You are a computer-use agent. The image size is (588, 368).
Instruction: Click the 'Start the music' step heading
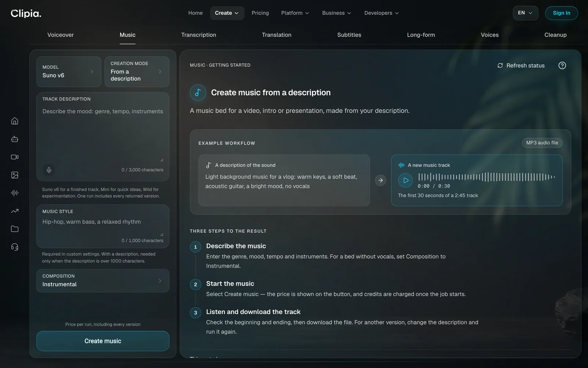230,284
